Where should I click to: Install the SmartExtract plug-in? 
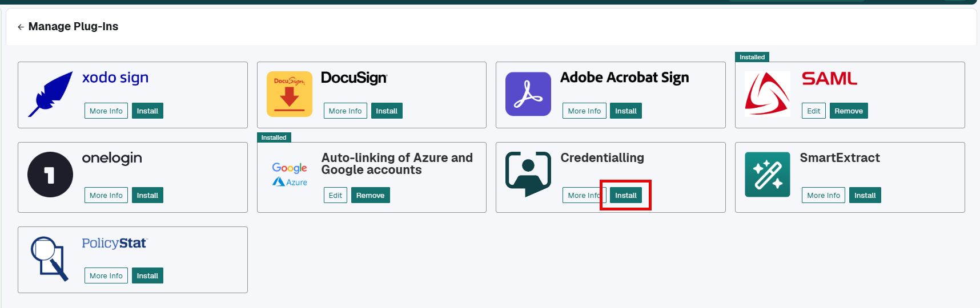click(865, 195)
